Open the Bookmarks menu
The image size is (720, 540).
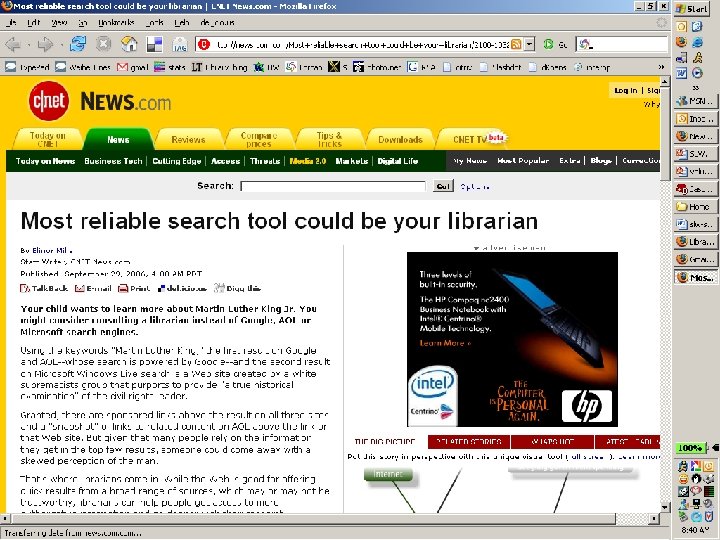point(116,22)
